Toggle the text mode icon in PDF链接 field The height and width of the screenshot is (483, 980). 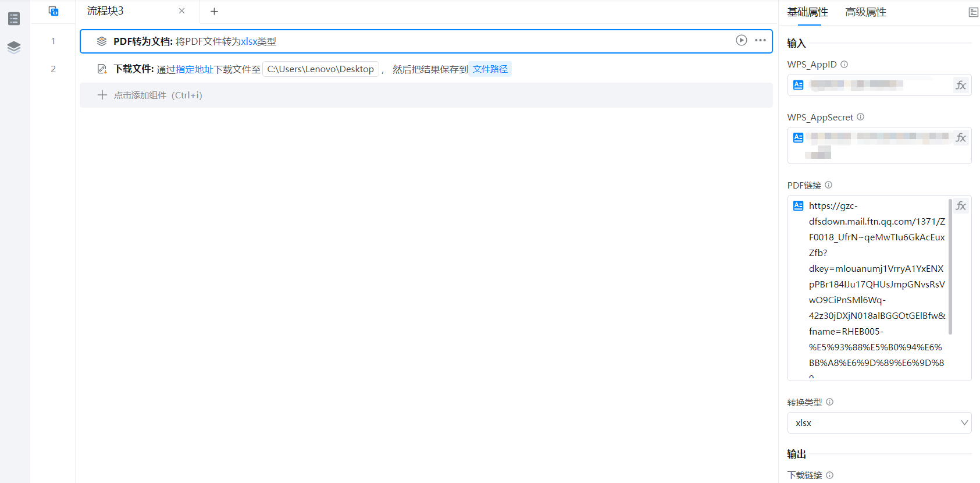[798, 206]
